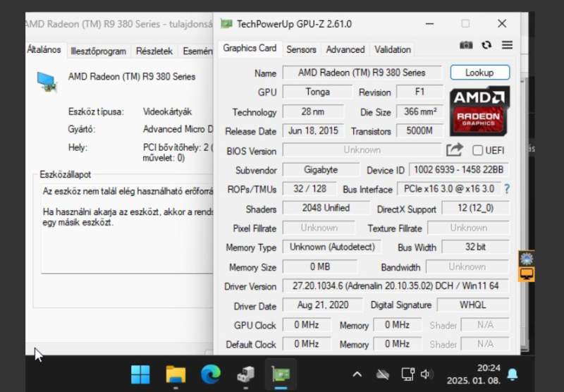Viewport: 564px width, 392px height.
Task: Click the Driver Version field
Action: (x=396, y=286)
